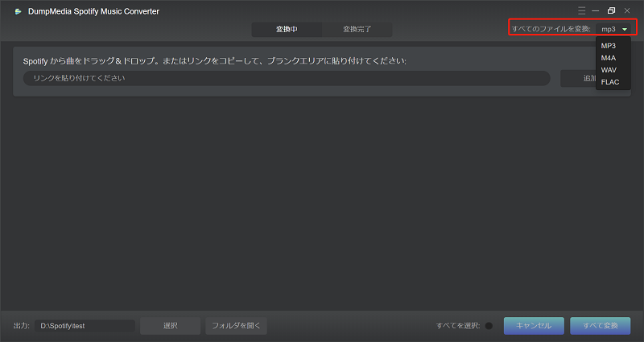This screenshot has height=342, width=644.
Task: Click the フォルダを開く button
Action: (x=236, y=326)
